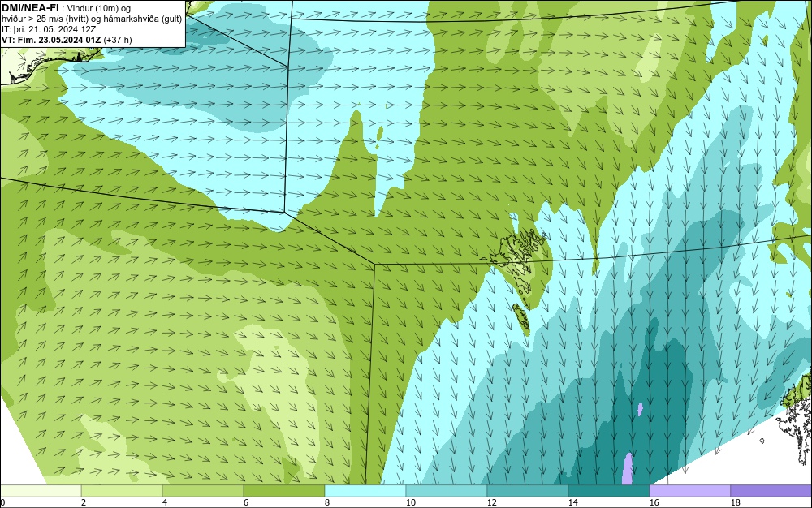Click the small lavender patch above the large one
The width and height of the screenshot is (812, 508).
[x=641, y=409]
